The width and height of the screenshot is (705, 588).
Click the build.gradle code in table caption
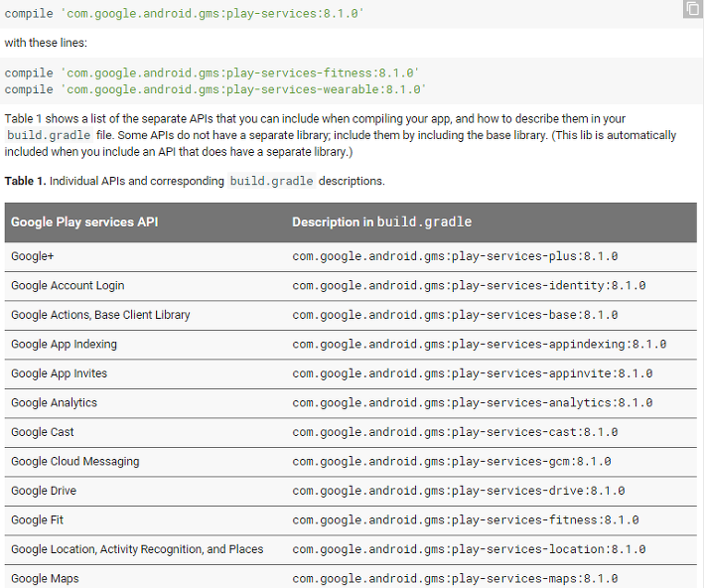point(271,181)
